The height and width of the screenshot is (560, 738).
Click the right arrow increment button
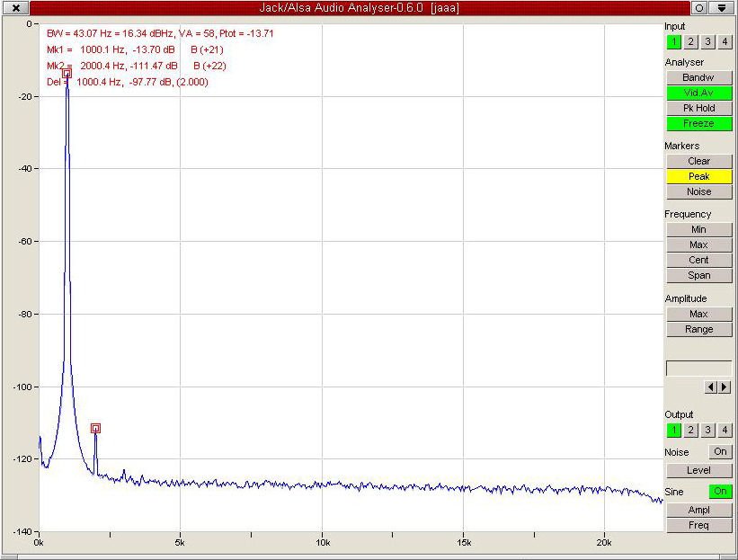click(724, 387)
